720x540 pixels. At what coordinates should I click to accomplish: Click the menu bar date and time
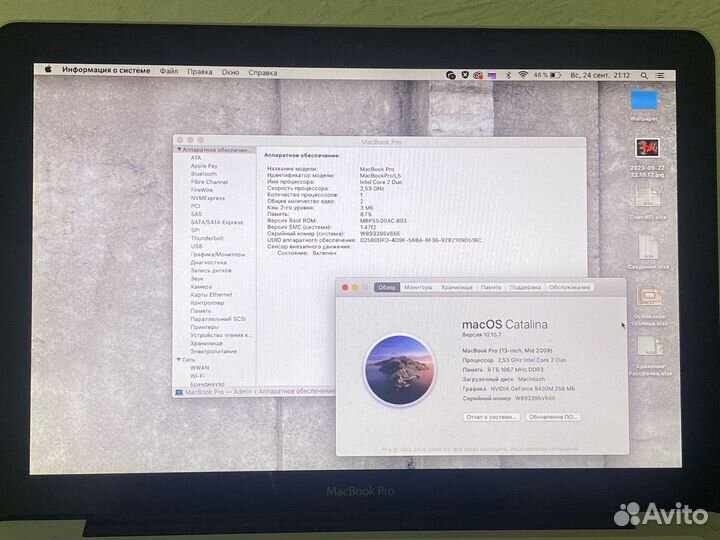point(600,75)
